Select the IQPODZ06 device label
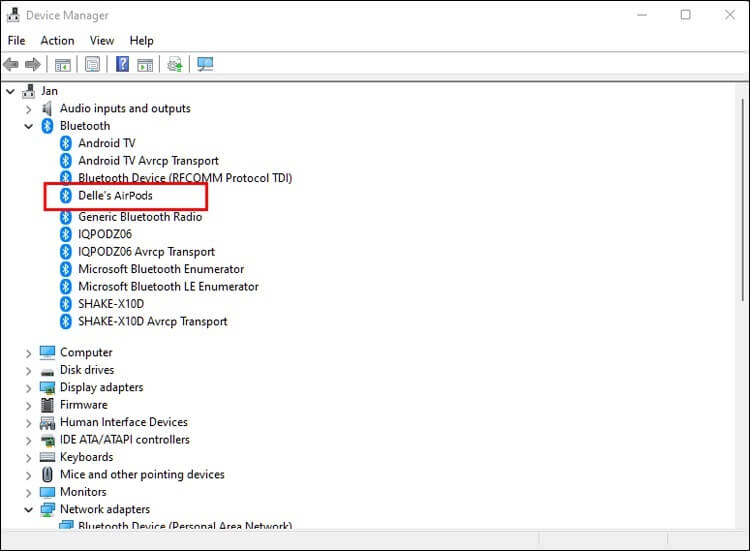The height and width of the screenshot is (551, 750). [105, 234]
